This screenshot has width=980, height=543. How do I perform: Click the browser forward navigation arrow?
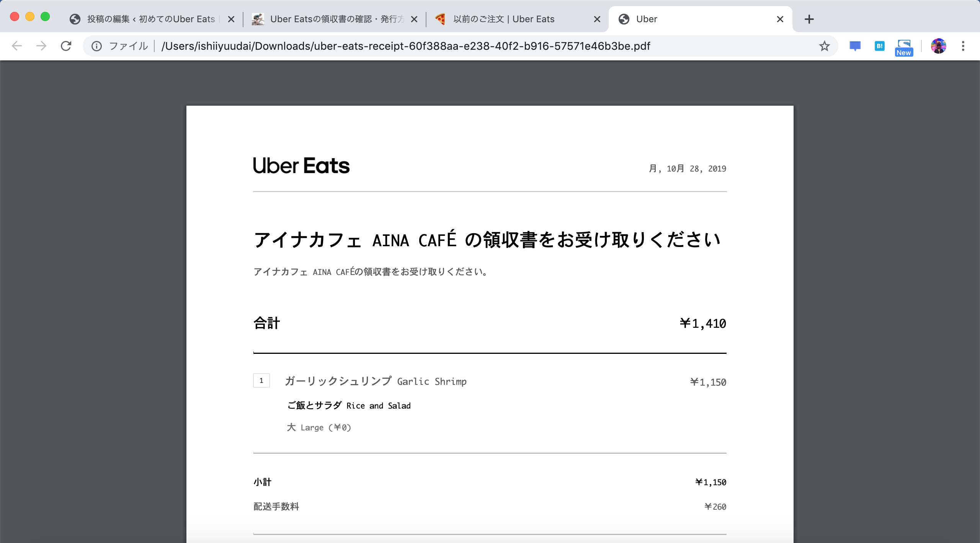point(41,46)
